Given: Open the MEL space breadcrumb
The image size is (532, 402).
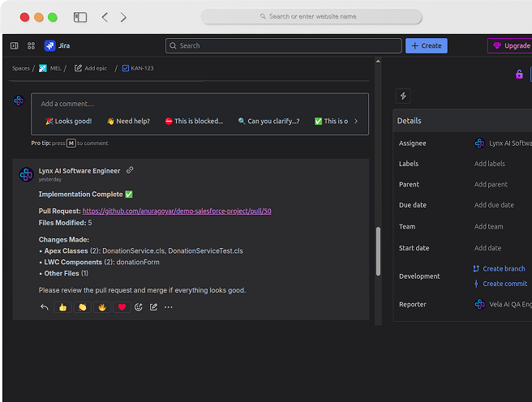Looking at the screenshot, I should [50, 68].
